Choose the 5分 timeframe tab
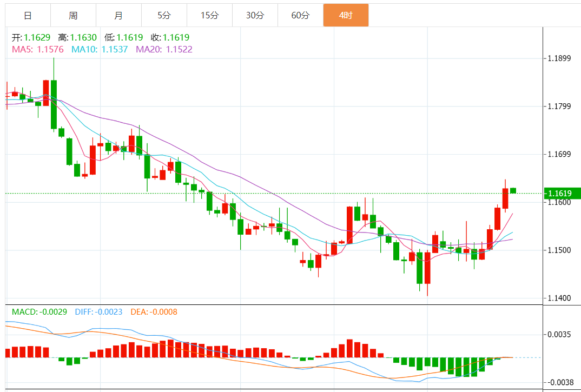Viewport: 581px width, 392px height. pos(164,15)
